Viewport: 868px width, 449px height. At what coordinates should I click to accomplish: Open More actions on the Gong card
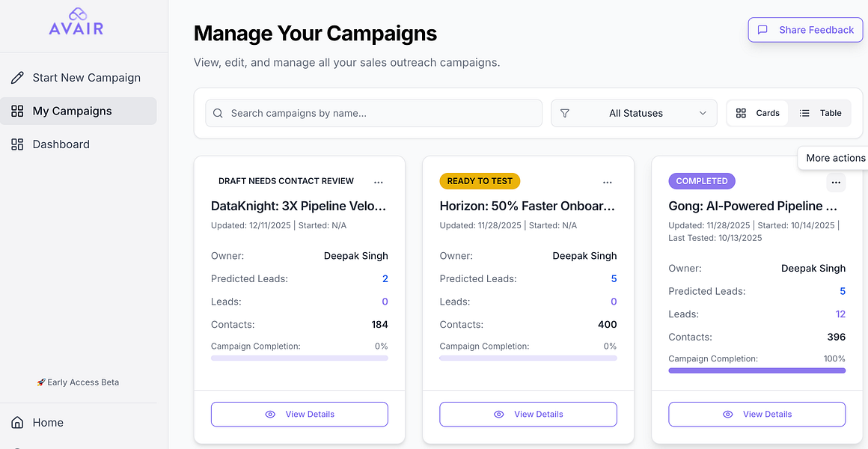836,182
